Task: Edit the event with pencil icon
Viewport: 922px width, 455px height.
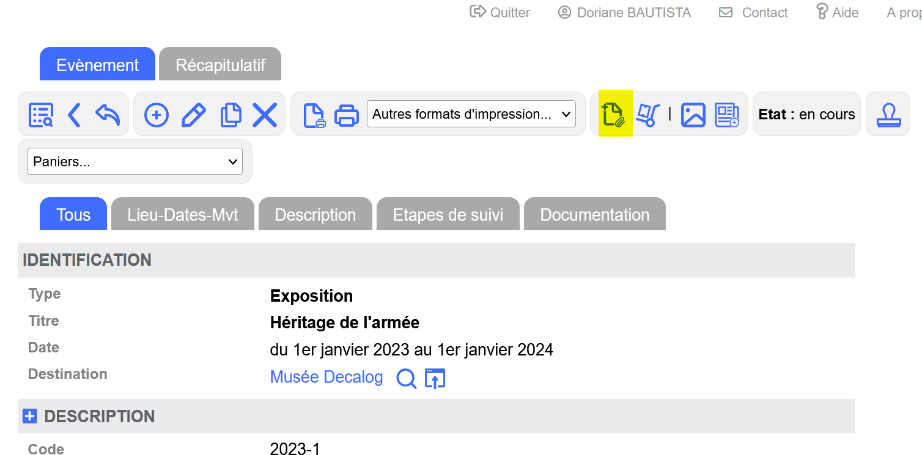Action: 193,115
